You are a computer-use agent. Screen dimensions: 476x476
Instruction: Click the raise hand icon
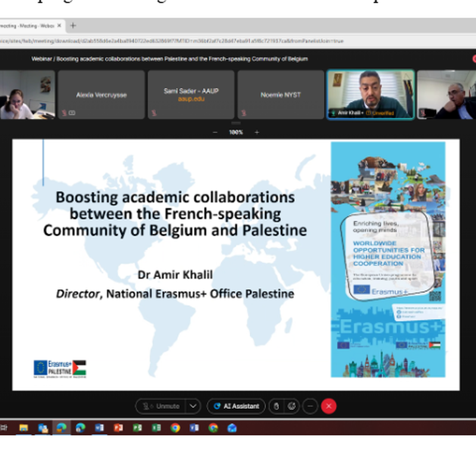pyautogui.click(x=275, y=406)
